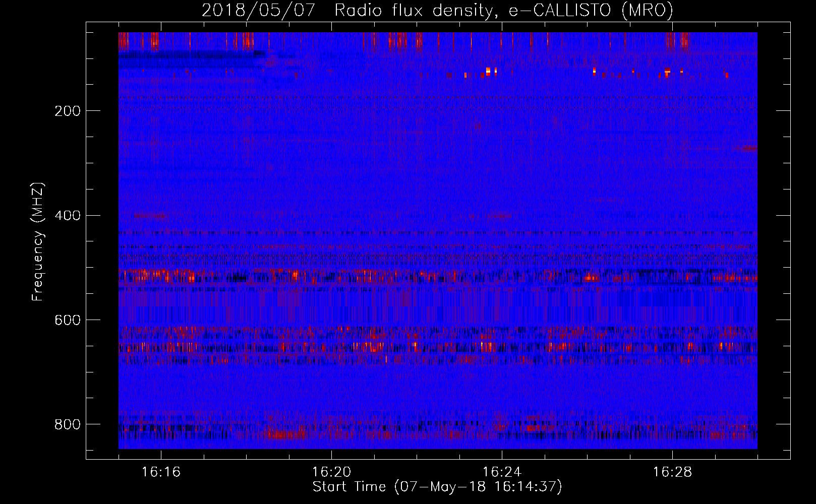Select the 16:24 time tick label
The height and width of the screenshot is (504, 816).
502,472
